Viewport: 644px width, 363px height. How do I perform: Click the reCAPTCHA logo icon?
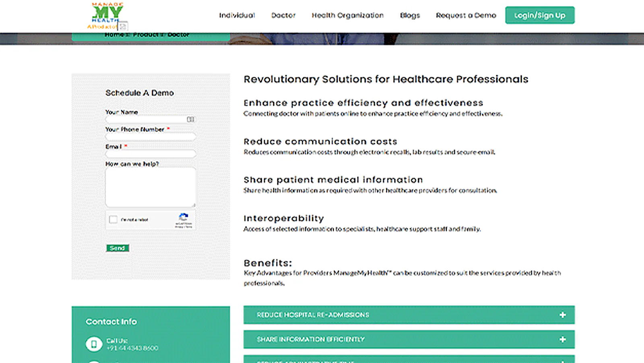(183, 217)
